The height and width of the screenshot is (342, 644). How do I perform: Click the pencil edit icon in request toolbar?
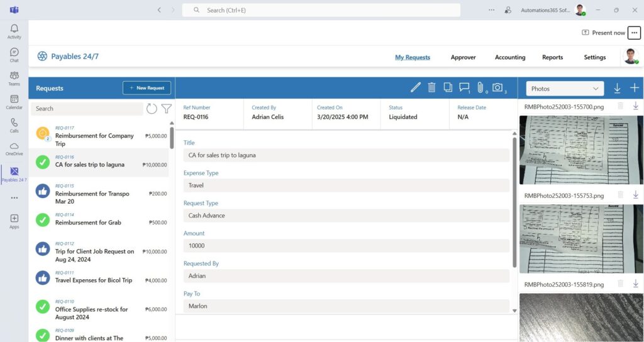[x=415, y=87]
